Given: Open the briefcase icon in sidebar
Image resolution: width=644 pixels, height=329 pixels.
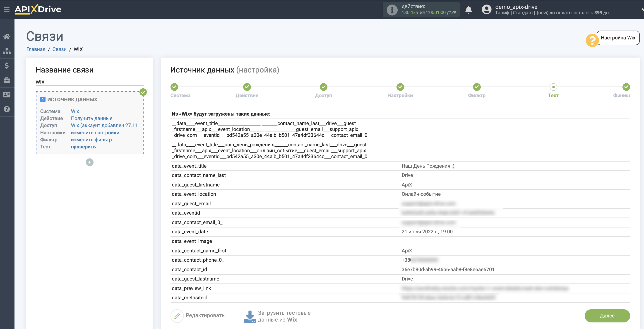Looking at the screenshot, I should click(x=7, y=80).
